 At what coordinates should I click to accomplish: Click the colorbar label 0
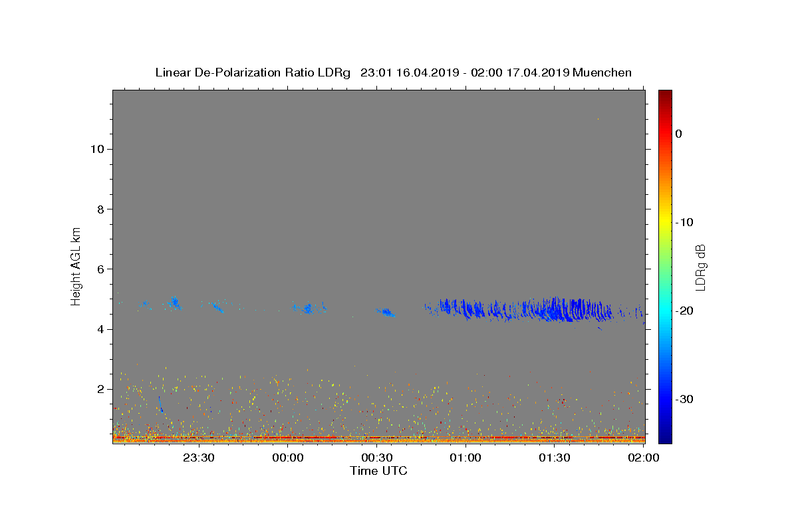679,134
